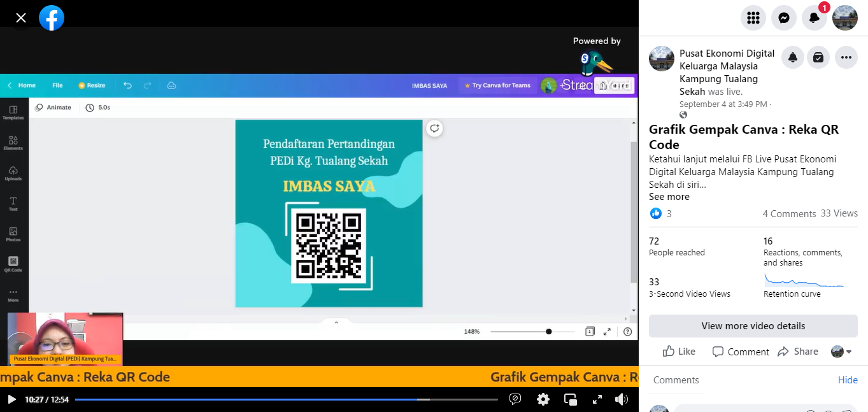Toggle the video quiet mode speech-bubble icon

pos(515,399)
